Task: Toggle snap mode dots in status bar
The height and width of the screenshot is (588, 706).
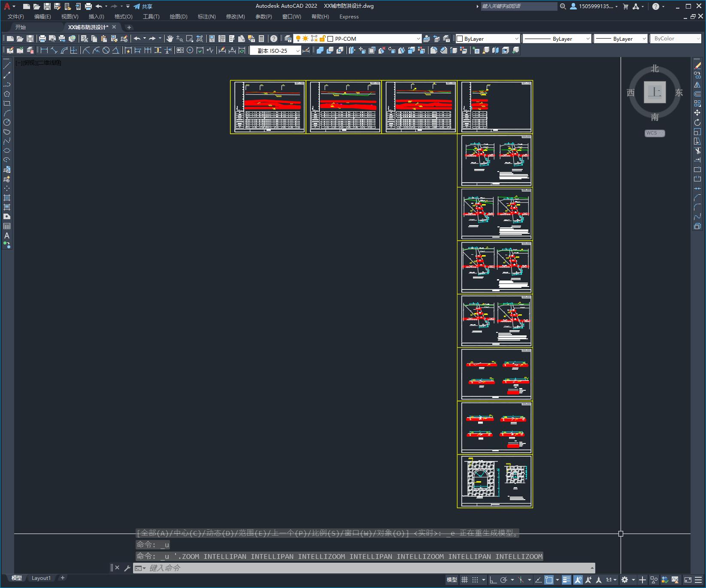Action: (x=475, y=580)
